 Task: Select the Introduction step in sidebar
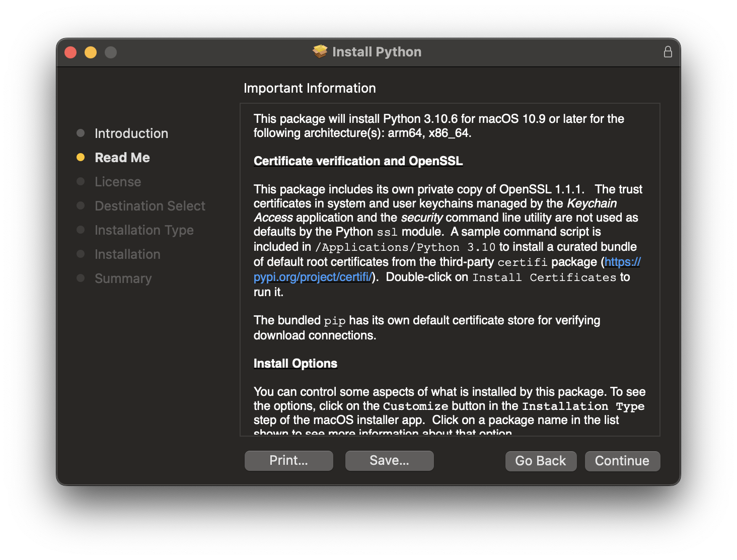point(131,133)
